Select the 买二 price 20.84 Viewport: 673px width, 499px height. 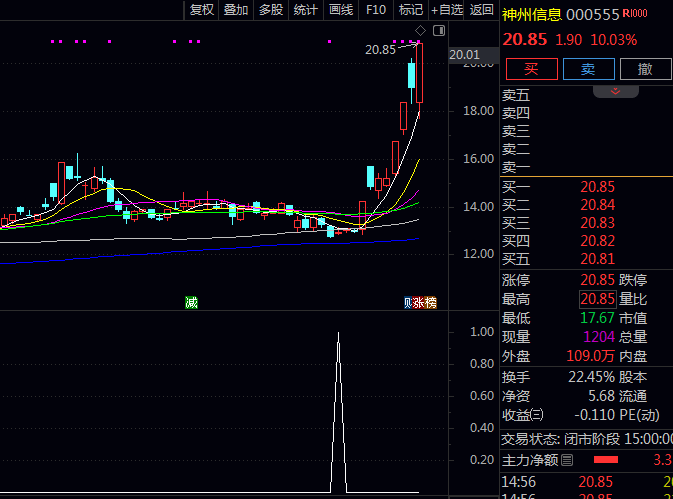(597, 205)
